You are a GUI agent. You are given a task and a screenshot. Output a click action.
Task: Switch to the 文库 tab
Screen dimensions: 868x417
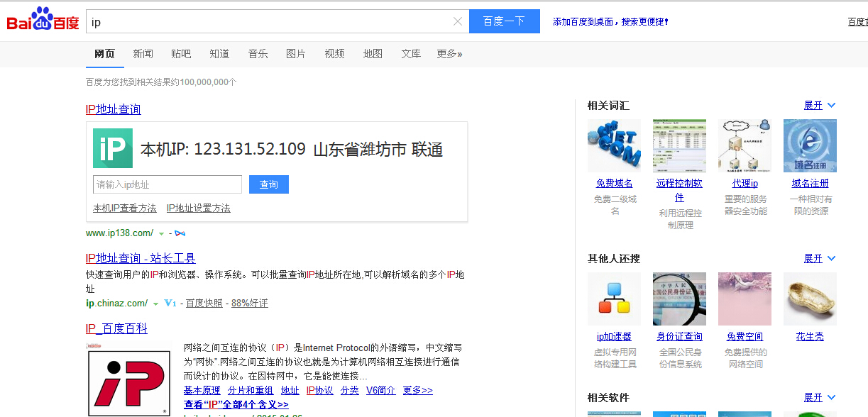tap(411, 54)
